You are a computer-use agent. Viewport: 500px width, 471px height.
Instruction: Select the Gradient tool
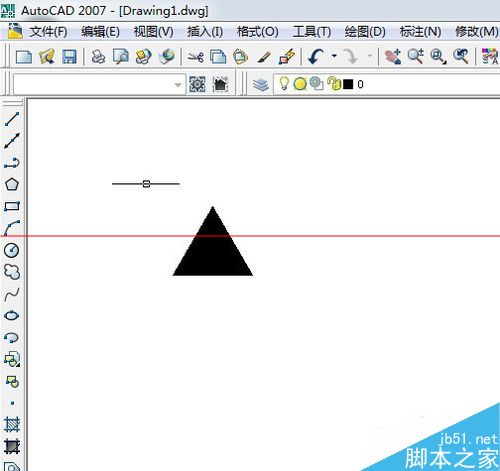pyautogui.click(x=12, y=446)
